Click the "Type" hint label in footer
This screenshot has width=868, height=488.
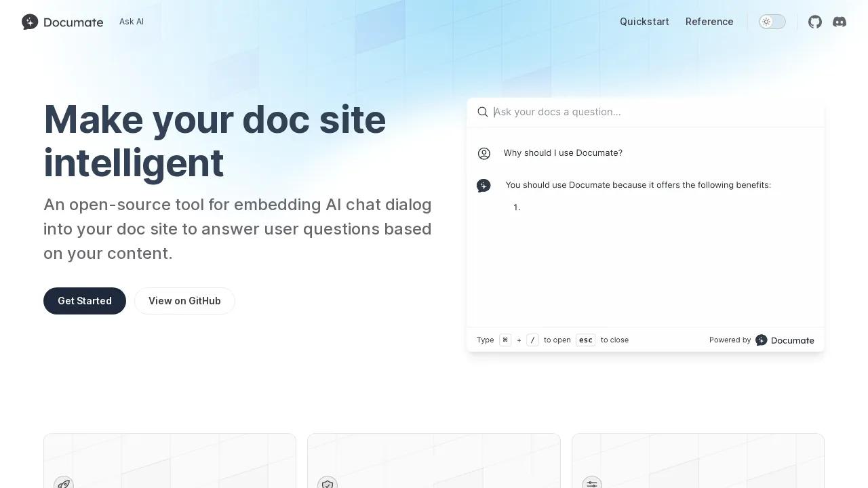(x=485, y=340)
